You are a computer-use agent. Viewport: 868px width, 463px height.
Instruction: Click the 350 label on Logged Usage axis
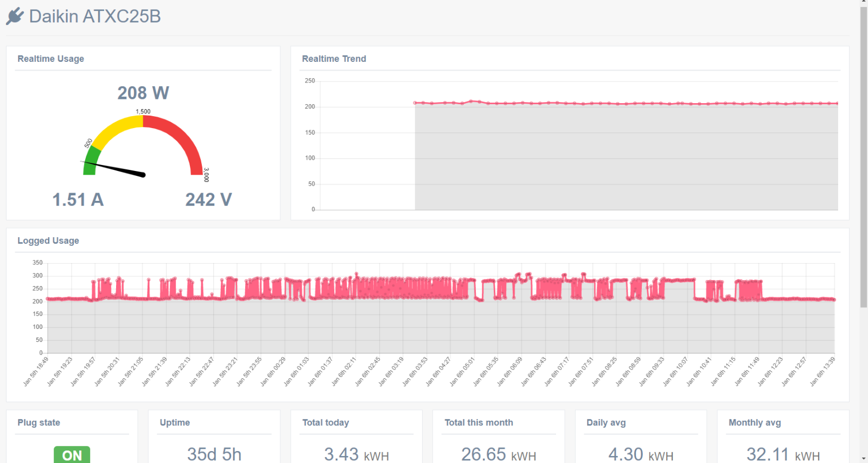tap(37, 262)
